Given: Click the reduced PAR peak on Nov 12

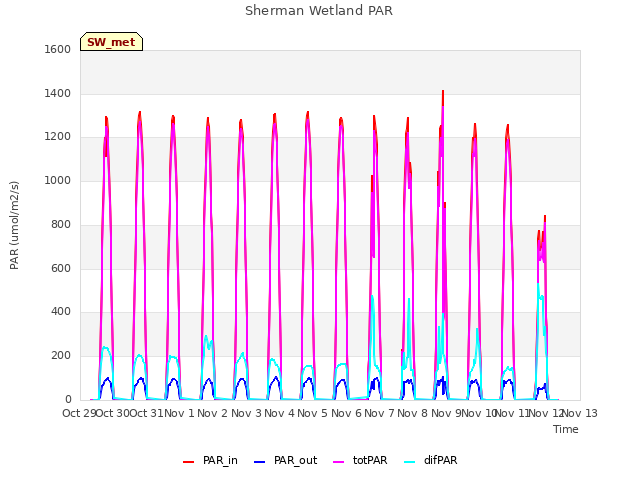Looking at the screenshot, I should click(x=544, y=217).
